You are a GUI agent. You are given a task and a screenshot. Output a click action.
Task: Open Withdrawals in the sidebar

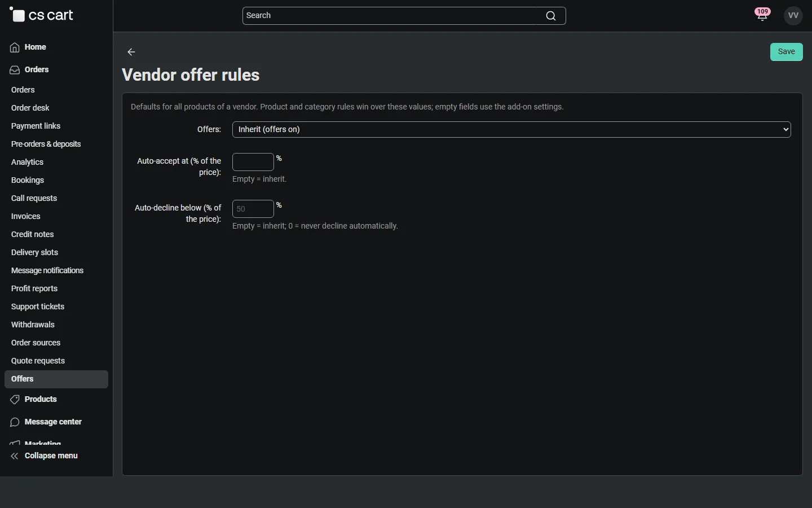click(33, 325)
